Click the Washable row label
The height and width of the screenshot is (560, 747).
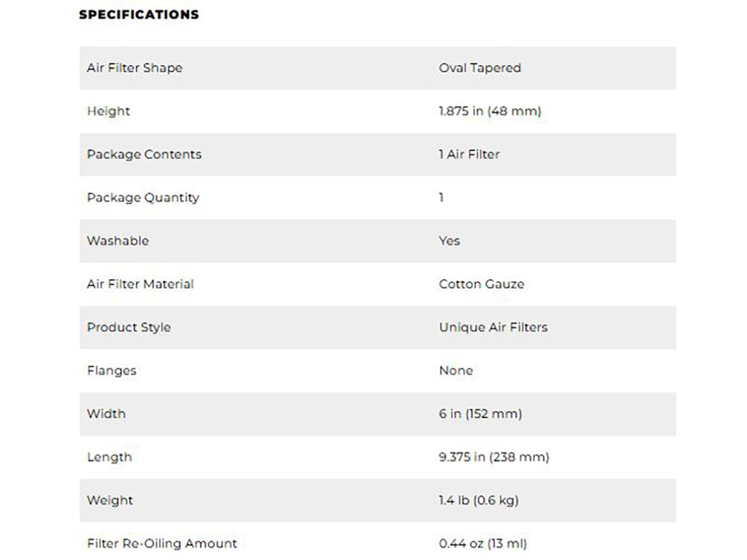[118, 241]
